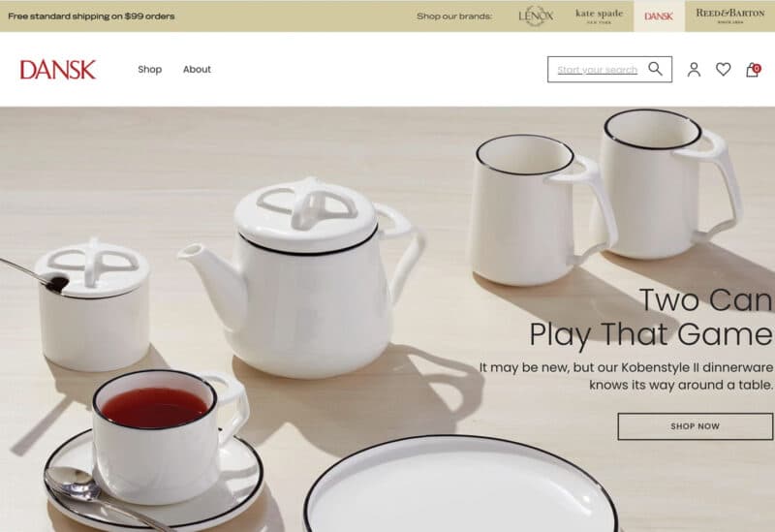Open the shopping bag icon

pyautogui.click(x=753, y=70)
